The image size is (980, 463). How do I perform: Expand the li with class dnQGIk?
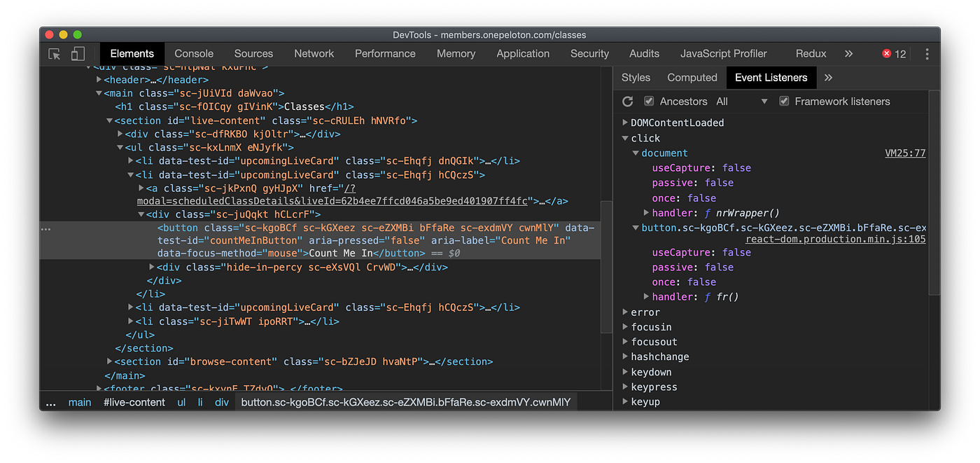coord(131,161)
